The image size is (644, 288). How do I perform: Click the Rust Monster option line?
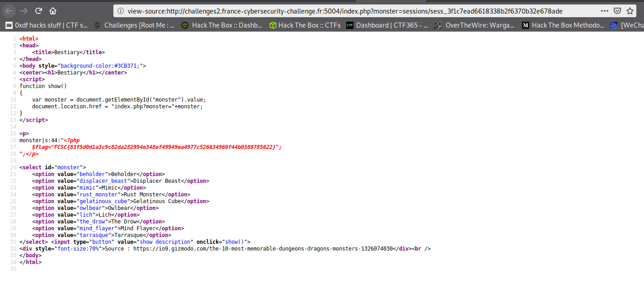111,195
